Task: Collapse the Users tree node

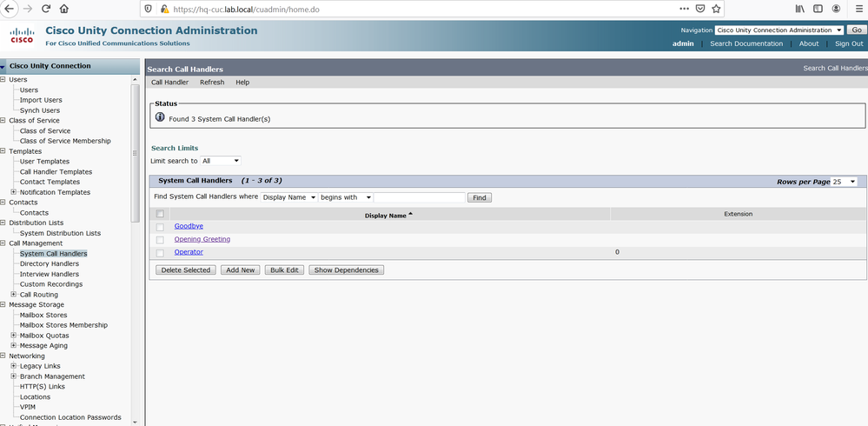Action: tap(3, 79)
